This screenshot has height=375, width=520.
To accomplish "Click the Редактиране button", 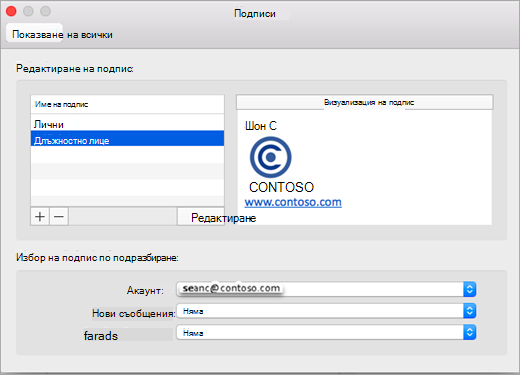I will [x=201, y=217].
